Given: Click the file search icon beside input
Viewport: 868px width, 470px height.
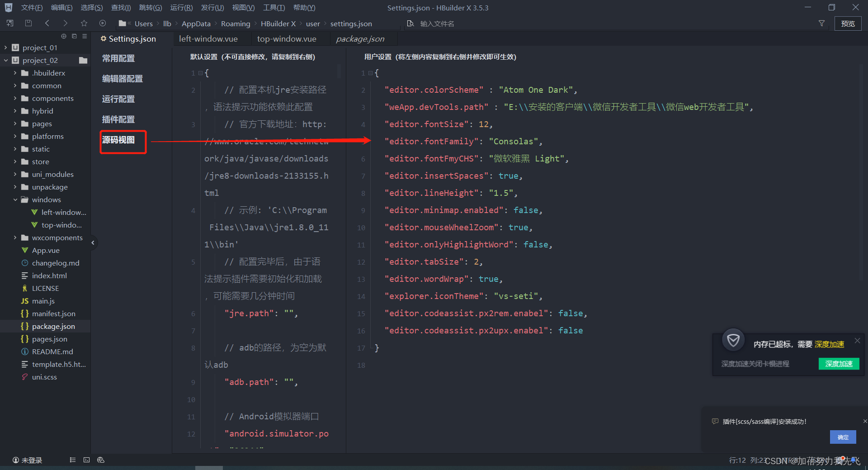Looking at the screenshot, I should (410, 23).
